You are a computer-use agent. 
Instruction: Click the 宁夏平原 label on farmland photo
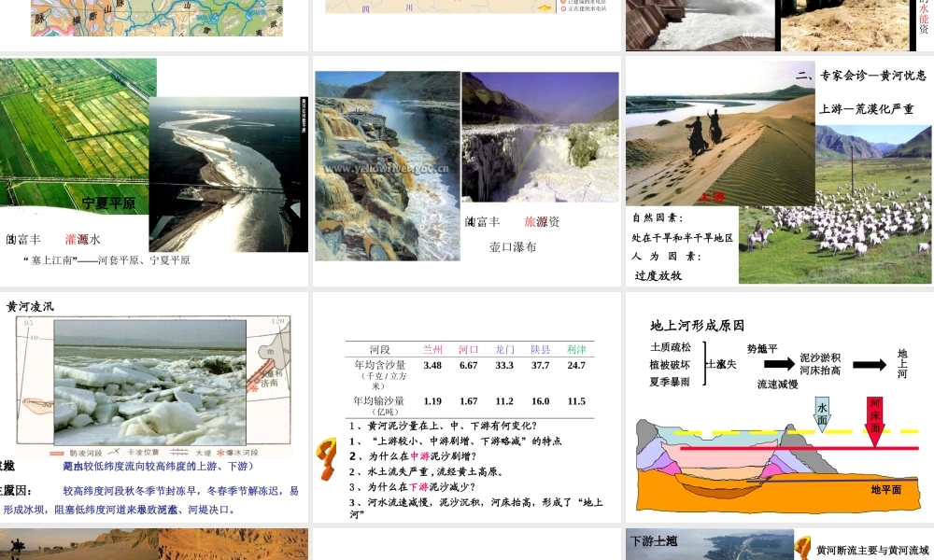pos(108,203)
